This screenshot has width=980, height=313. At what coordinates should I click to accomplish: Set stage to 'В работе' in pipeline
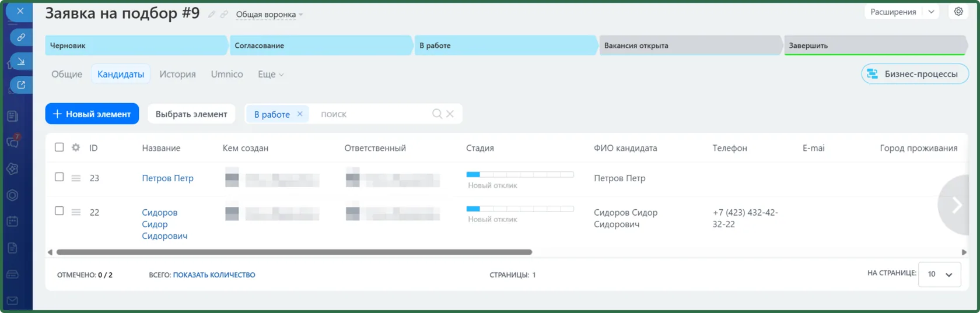coord(506,45)
